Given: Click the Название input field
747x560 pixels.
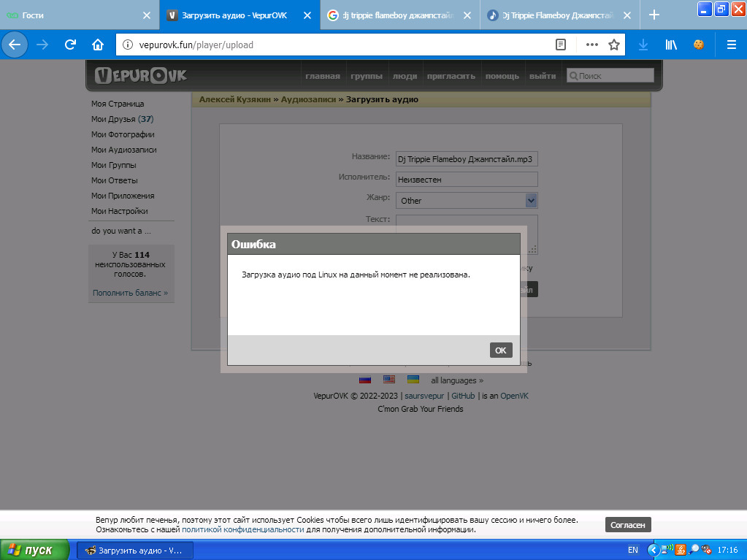Looking at the screenshot, I should (467, 159).
